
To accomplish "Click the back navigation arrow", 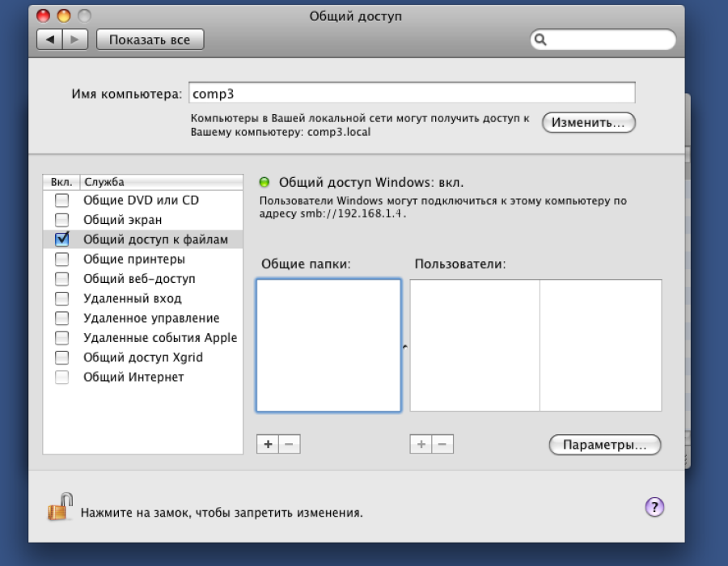I will click(49, 40).
